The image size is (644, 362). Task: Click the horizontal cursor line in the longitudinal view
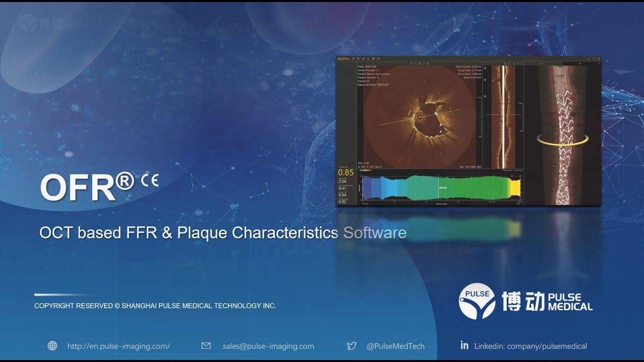(x=504, y=115)
